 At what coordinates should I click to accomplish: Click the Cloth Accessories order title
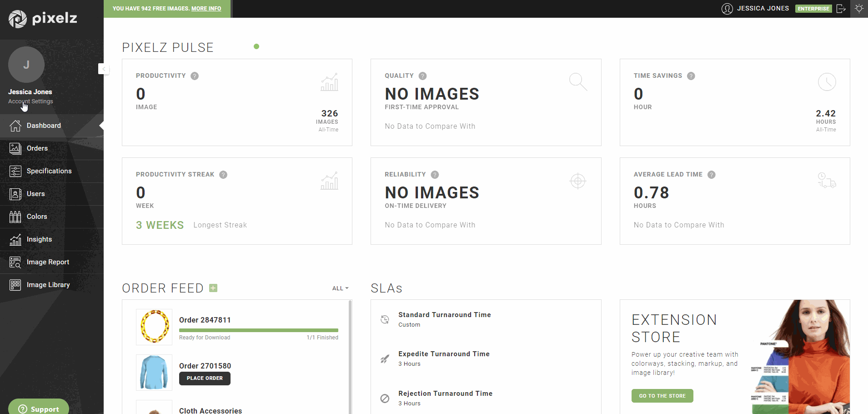tap(211, 410)
